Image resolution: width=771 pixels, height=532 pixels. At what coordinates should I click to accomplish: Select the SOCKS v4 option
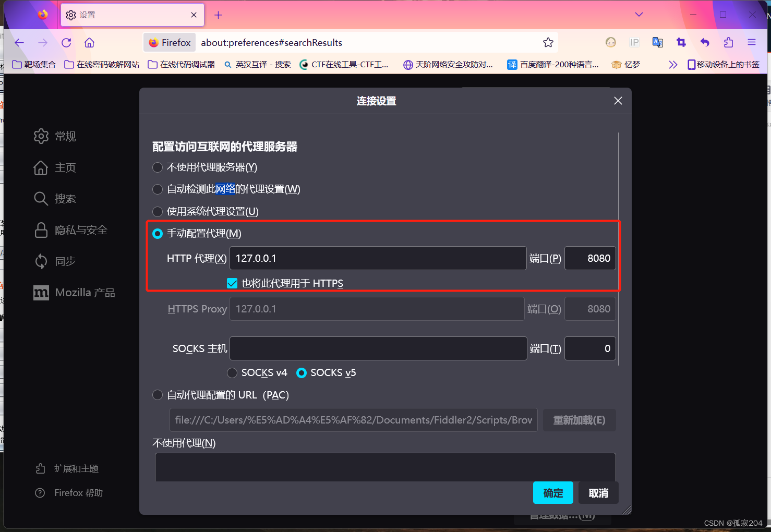pos(232,373)
